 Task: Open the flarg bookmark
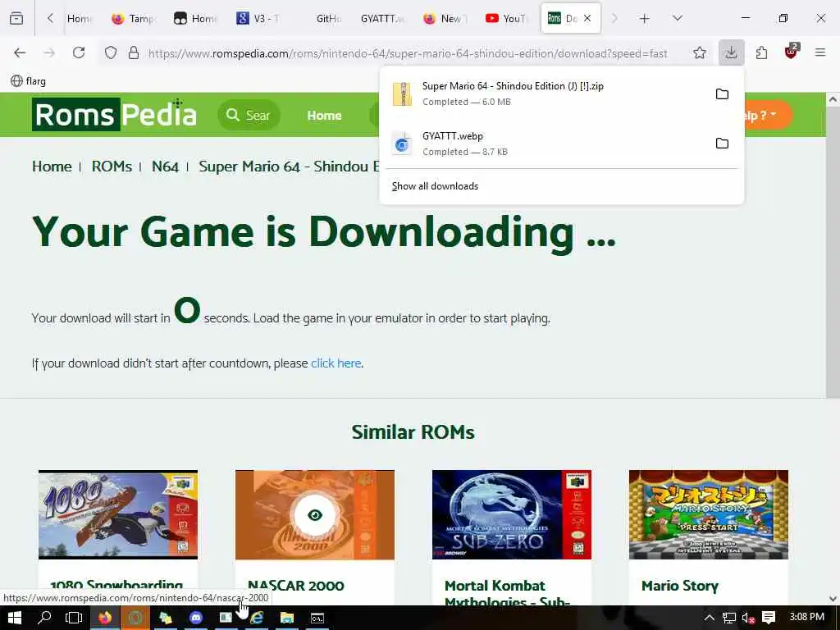click(29, 81)
